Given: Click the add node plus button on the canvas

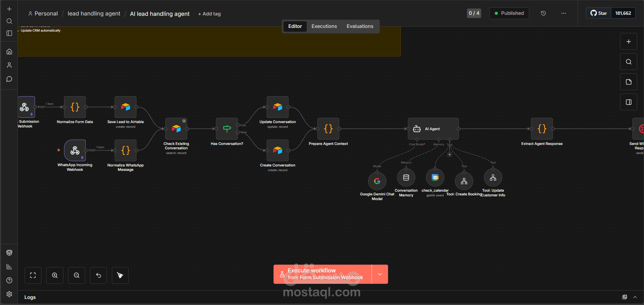Looking at the screenshot, I should [629, 42].
